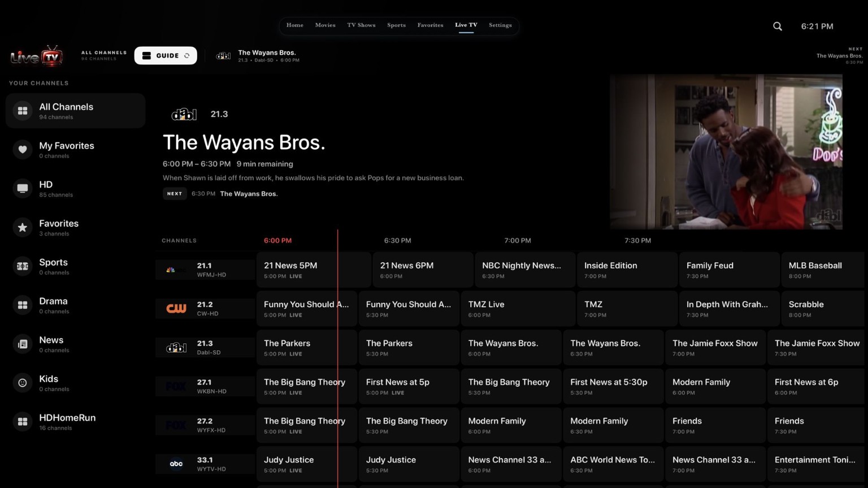Select Judy Justice at 5:30 PM
This screenshot has height=488, width=868.
click(409, 464)
